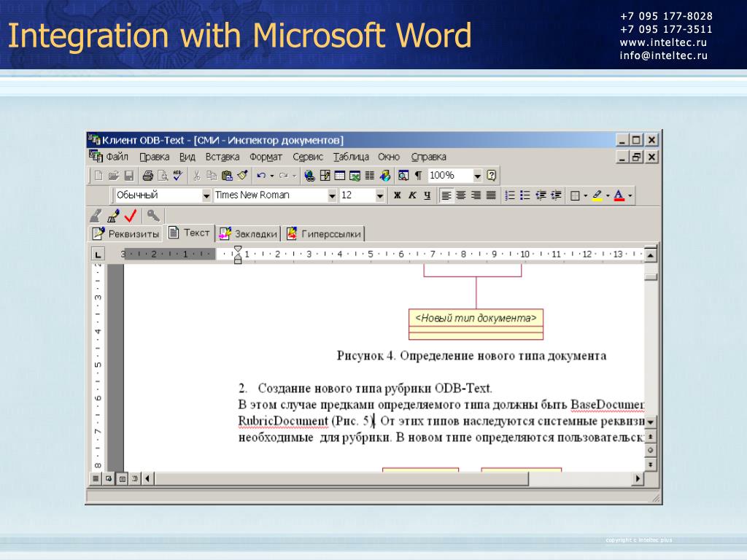Open Print Preview

coord(163,176)
